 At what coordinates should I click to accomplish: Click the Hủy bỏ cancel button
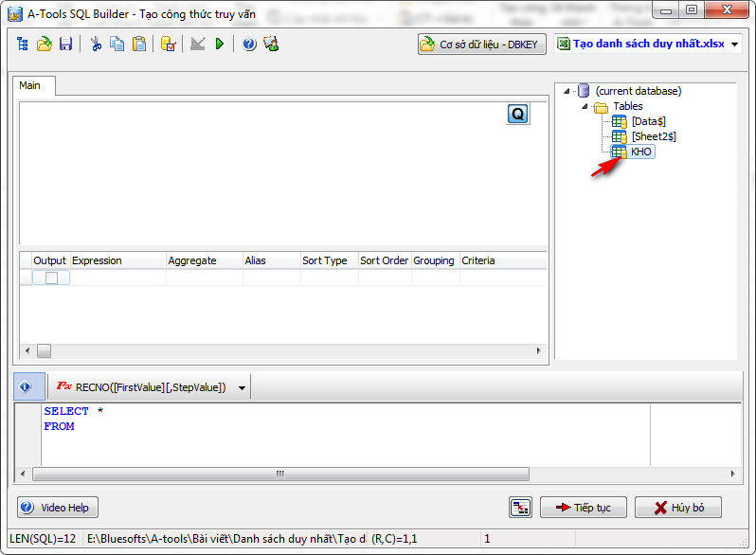click(677, 508)
